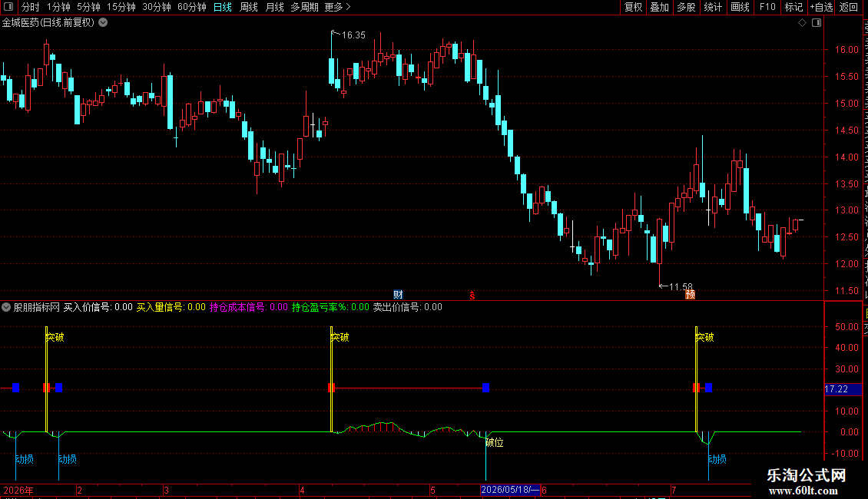Open the dropdown next to 金城医药(日线.前复权)
The height and width of the screenshot is (499, 868).
pyautogui.click(x=103, y=23)
